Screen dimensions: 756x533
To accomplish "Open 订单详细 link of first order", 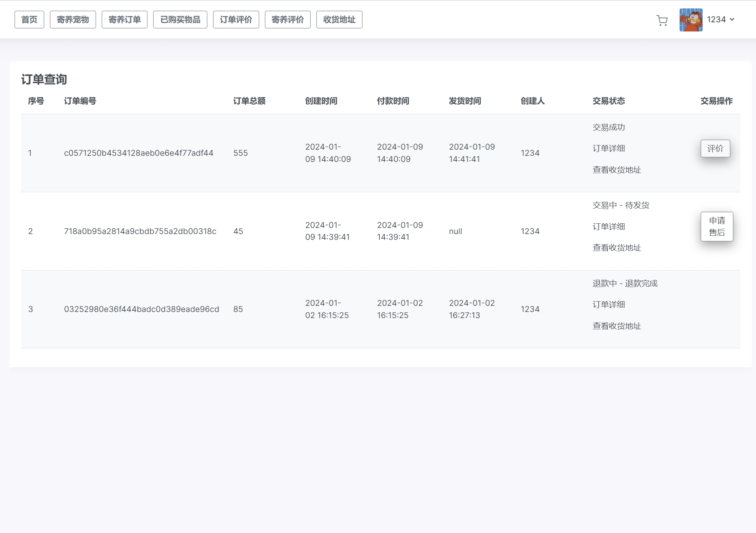I will (609, 149).
